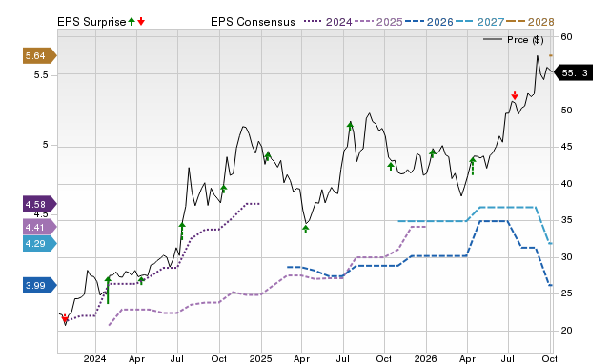Screen dimensions: 610x364
Task: Toggle the 2028 consensus legend entry
Action: click(x=530, y=22)
